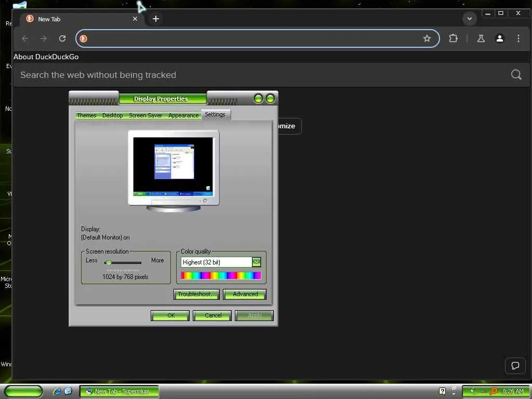Open the profile avatar icon
This screenshot has height=399, width=532.
499,38
